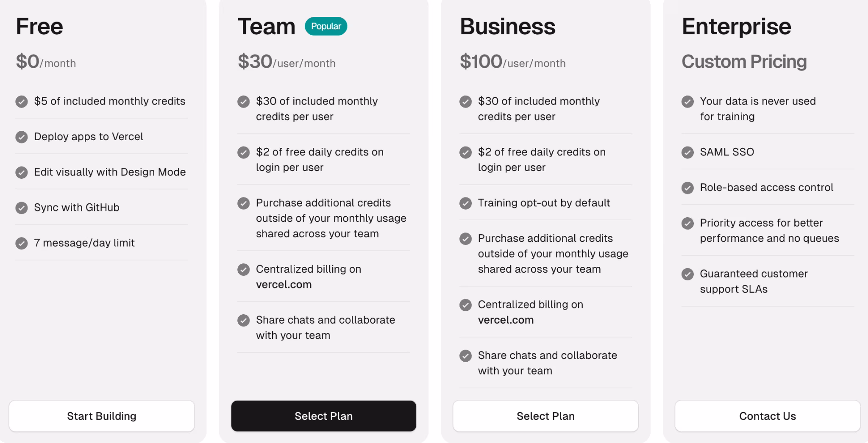Open the vercel.com link in Business plan

[x=506, y=320]
